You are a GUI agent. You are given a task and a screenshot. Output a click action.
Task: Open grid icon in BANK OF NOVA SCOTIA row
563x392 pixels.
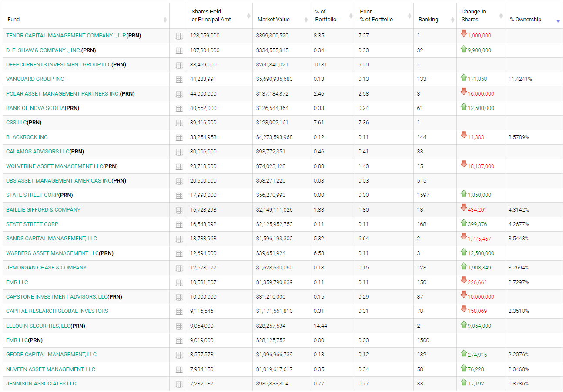[179, 109]
